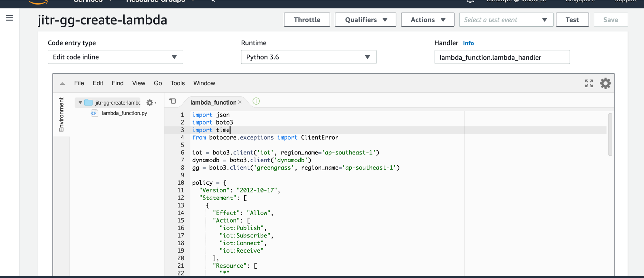Open the hamburger navigation menu
This screenshot has height=278, width=644.
point(9,18)
